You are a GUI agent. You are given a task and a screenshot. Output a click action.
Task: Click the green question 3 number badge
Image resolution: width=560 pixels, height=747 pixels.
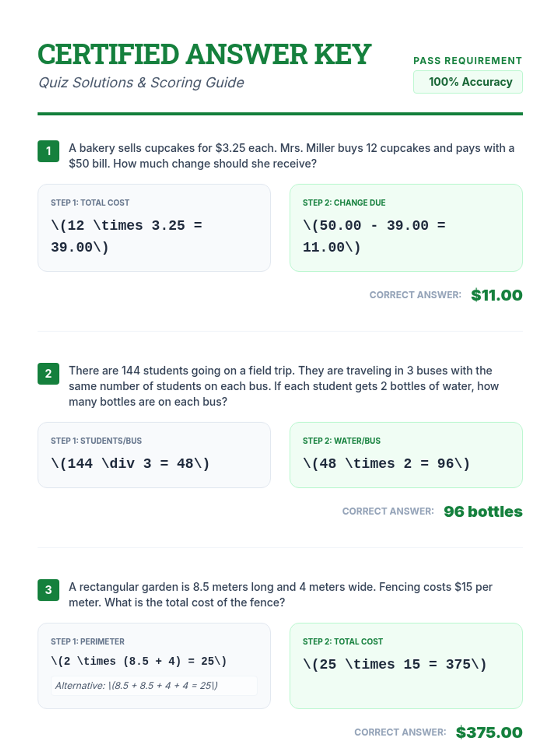pos(48,590)
